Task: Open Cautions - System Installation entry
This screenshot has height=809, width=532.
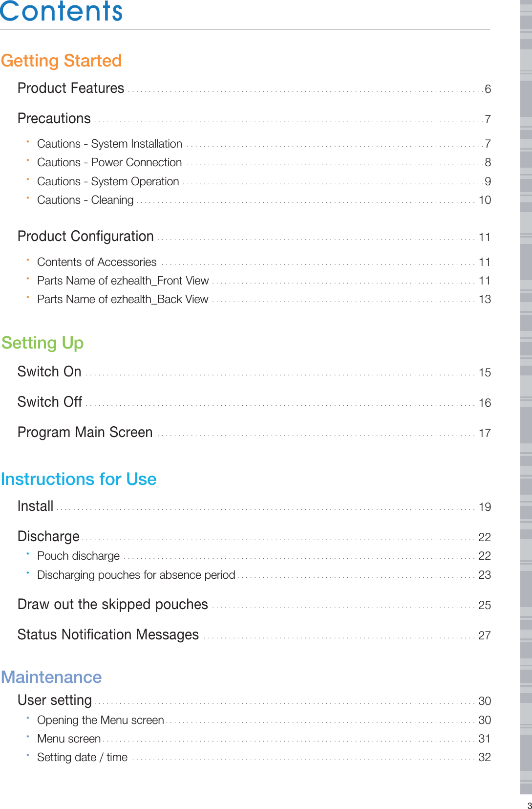Action: (x=109, y=144)
